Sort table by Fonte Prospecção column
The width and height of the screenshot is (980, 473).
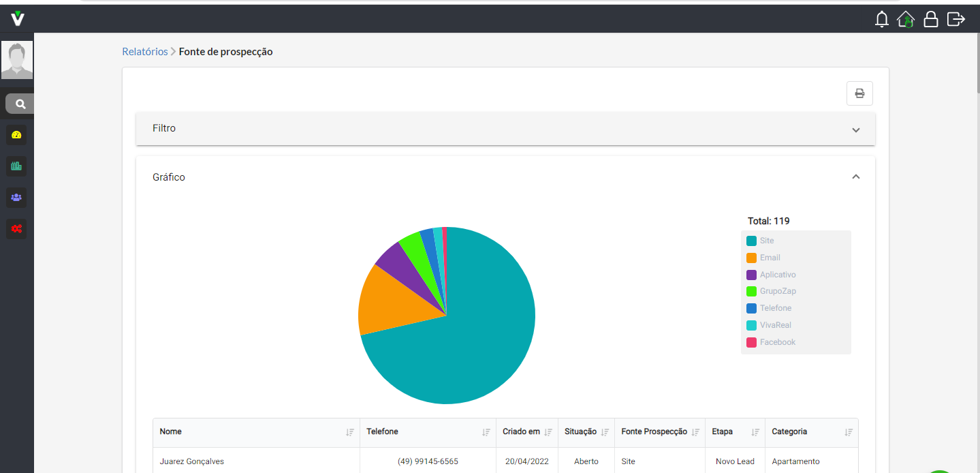[695, 432]
